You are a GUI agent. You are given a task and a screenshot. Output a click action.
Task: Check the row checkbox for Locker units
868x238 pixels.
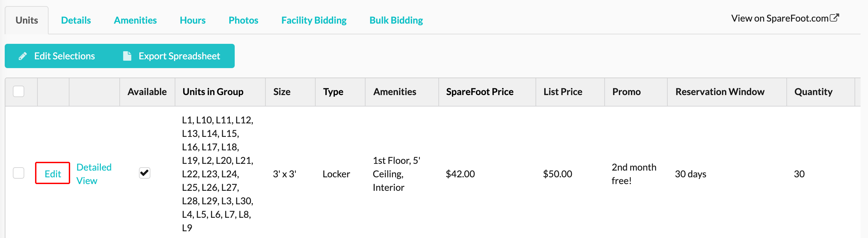click(x=19, y=173)
